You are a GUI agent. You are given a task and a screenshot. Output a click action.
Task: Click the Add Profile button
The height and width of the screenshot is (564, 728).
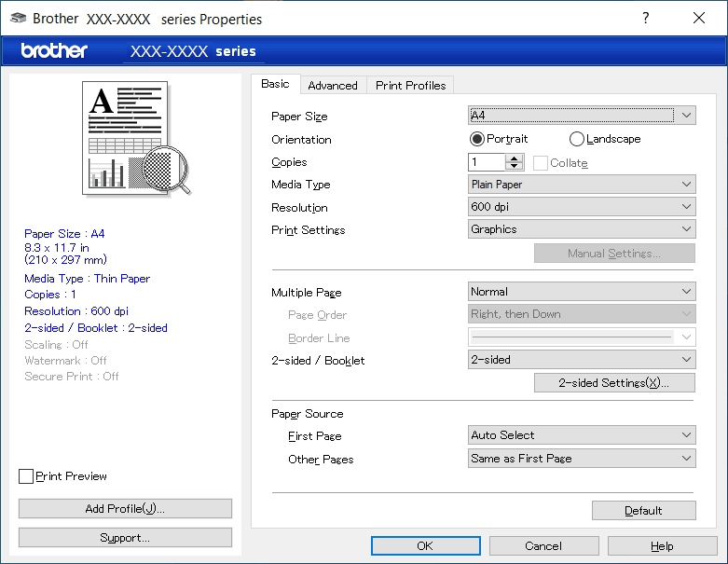click(125, 509)
